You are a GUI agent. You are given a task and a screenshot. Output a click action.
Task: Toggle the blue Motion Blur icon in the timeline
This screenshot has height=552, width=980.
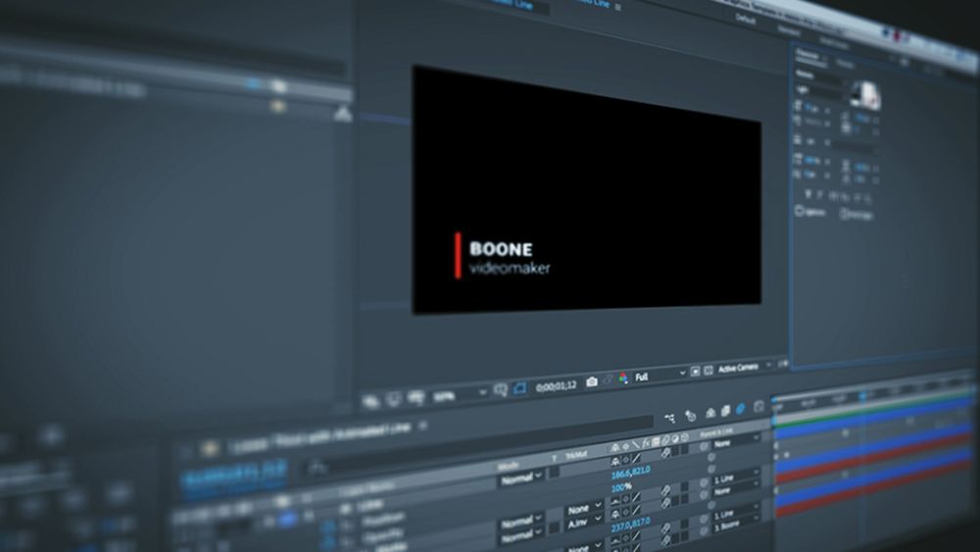coord(741,409)
